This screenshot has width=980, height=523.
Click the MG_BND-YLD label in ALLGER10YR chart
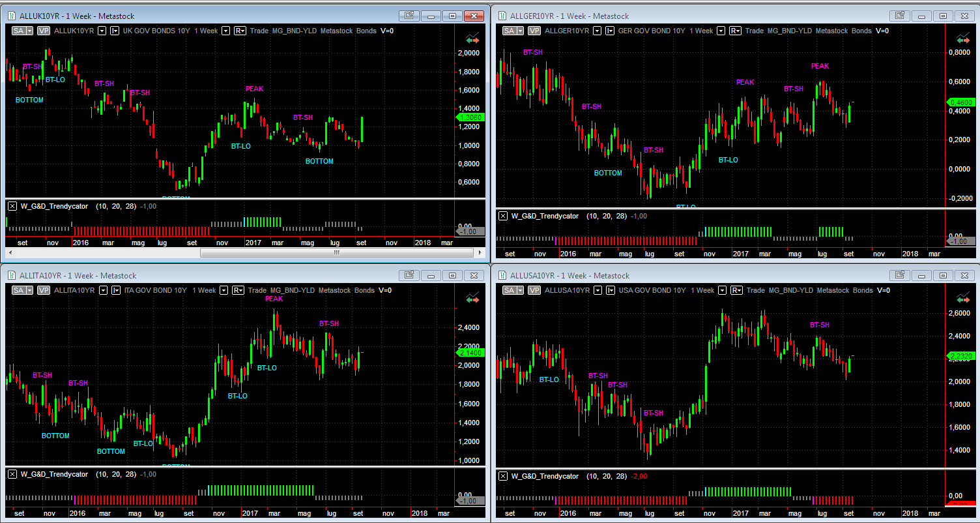(790, 31)
